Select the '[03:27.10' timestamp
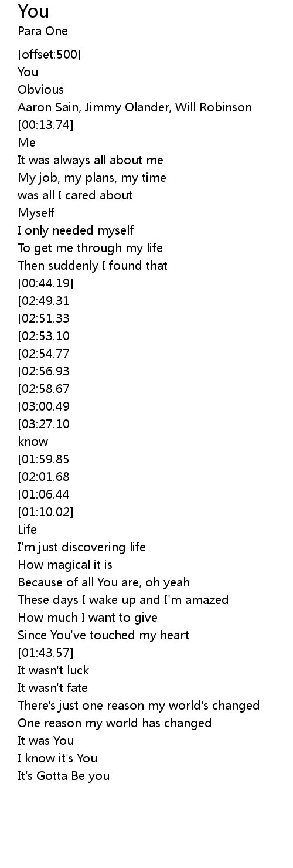The image size is (293, 868). point(44,424)
